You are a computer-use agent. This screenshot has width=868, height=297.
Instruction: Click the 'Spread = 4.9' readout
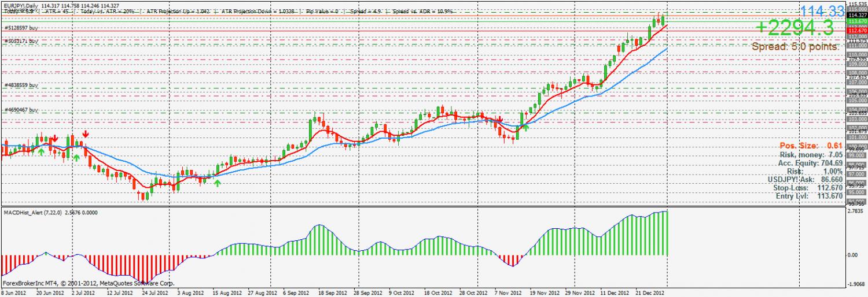point(366,12)
